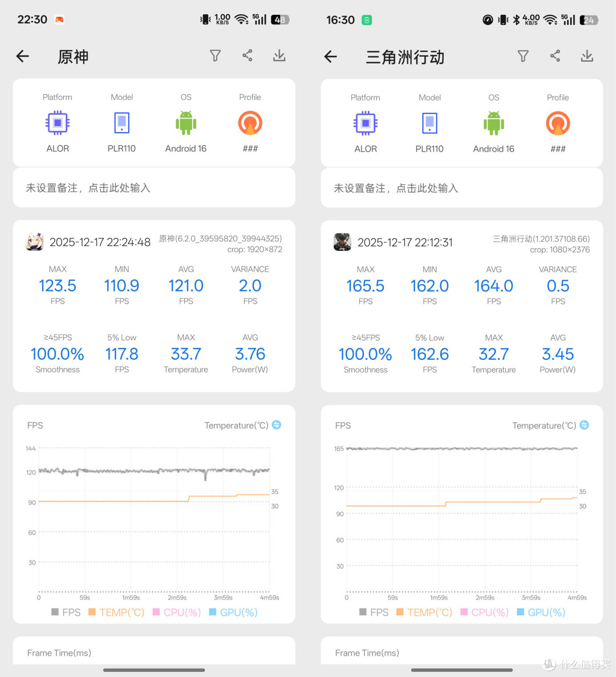The width and height of the screenshot is (616, 677).
Task: Select the 原神 average power value 3.76
Action: pyautogui.click(x=250, y=354)
